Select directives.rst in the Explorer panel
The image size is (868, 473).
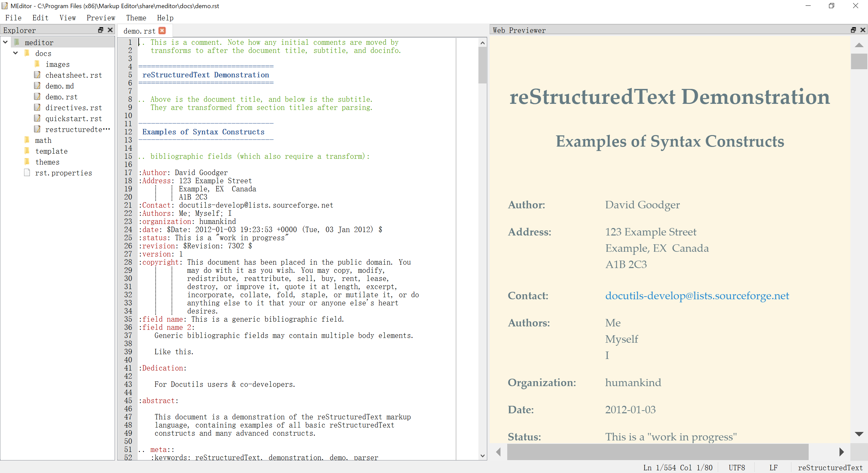coord(73,107)
